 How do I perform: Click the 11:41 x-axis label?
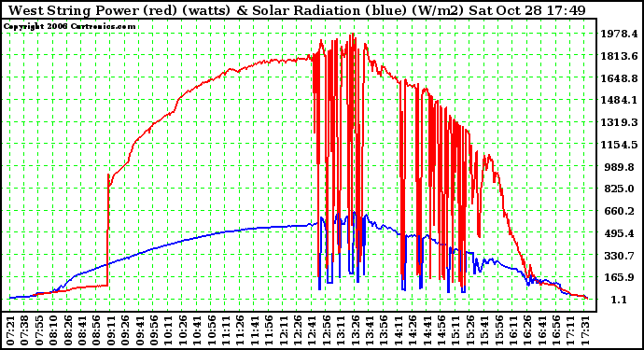pos(255,330)
